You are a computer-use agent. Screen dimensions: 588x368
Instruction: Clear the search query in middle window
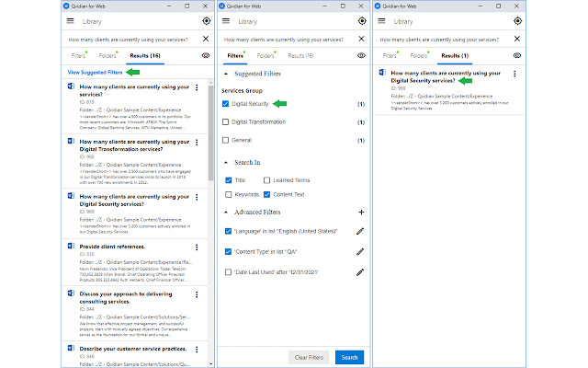click(361, 39)
